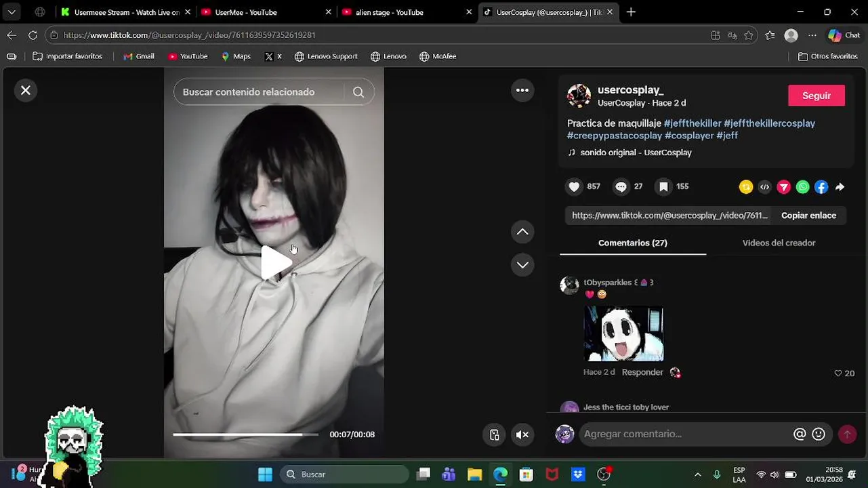Open the tab actions dropdown arrow
This screenshot has height=488, width=868.
coord(12,12)
